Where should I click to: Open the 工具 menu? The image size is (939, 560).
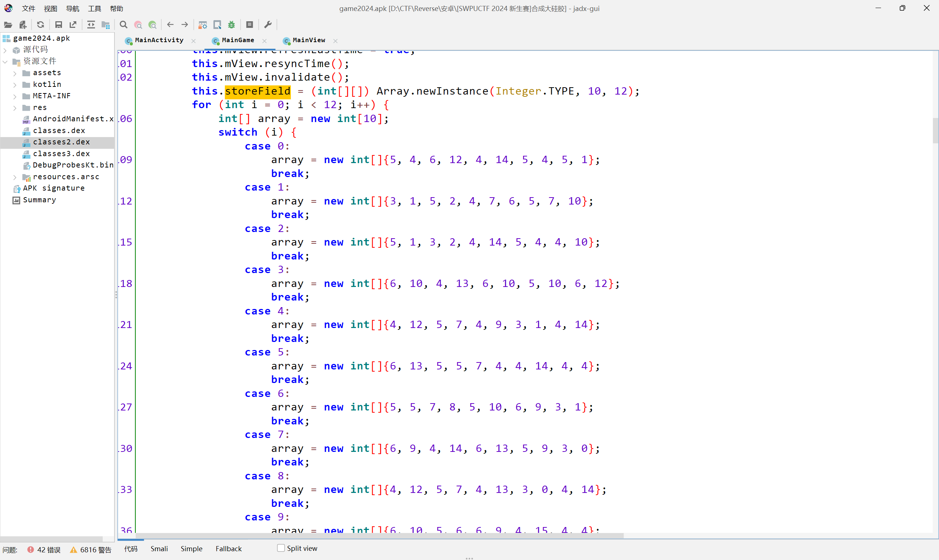coord(94,8)
